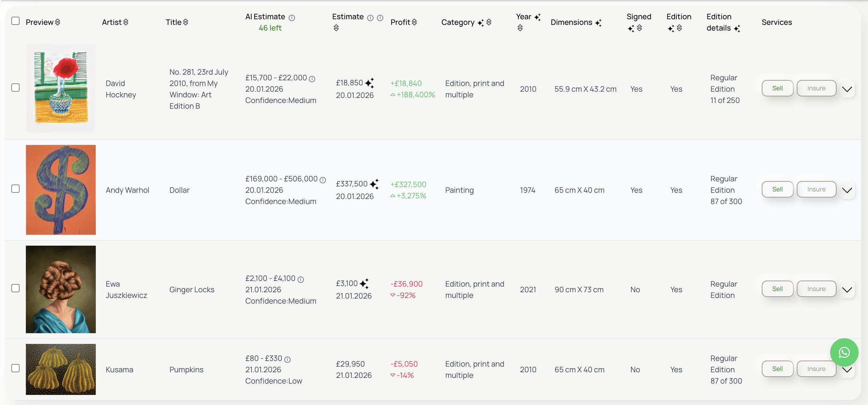Viewport: 868px width, 405px height.
Task: Sort the table by Title column
Action: tap(185, 22)
